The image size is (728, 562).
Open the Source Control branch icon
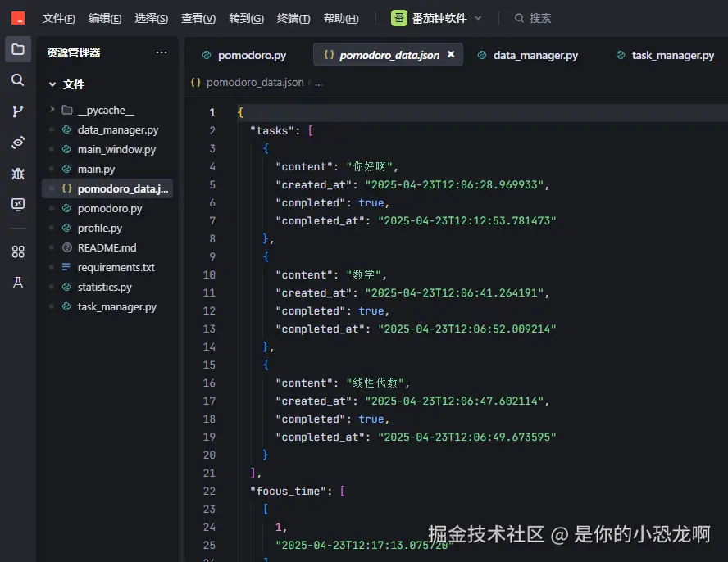pos(18,111)
